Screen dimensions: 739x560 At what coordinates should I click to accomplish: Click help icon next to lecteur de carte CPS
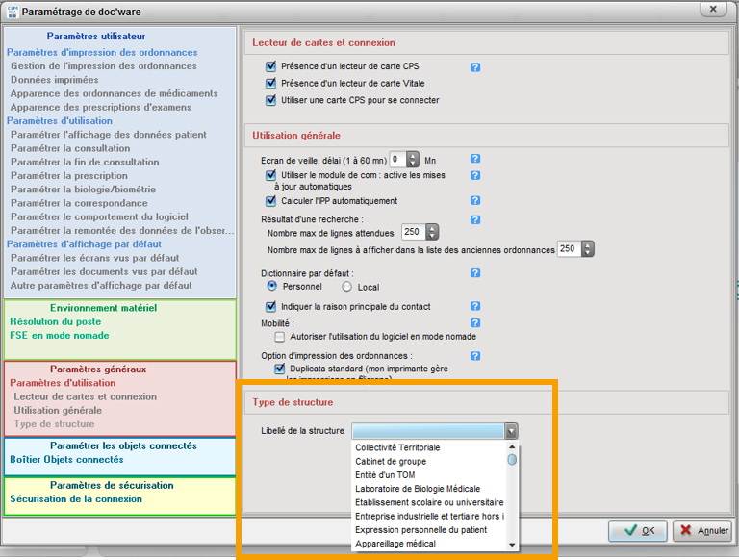475,67
